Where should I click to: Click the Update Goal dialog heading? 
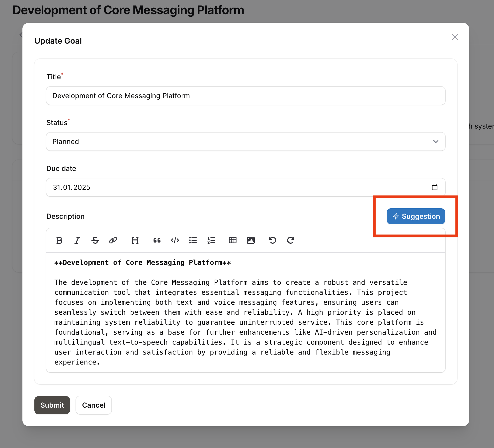(58, 41)
